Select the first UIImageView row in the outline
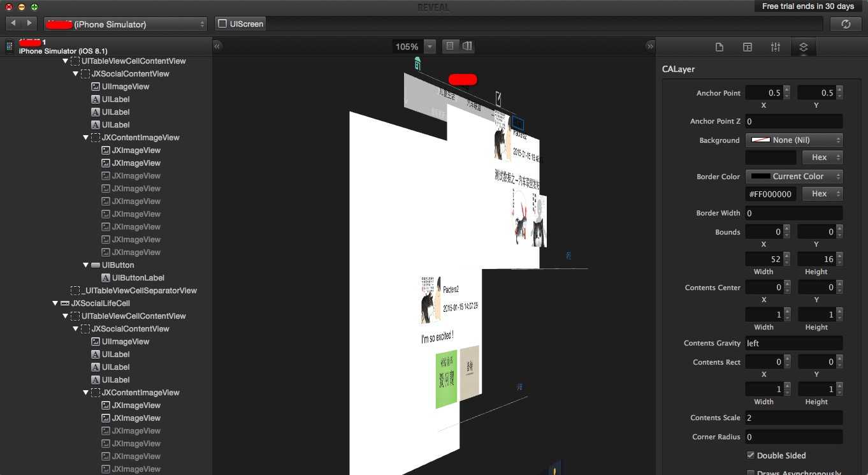This screenshot has width=868, height=475. [106, 87]
